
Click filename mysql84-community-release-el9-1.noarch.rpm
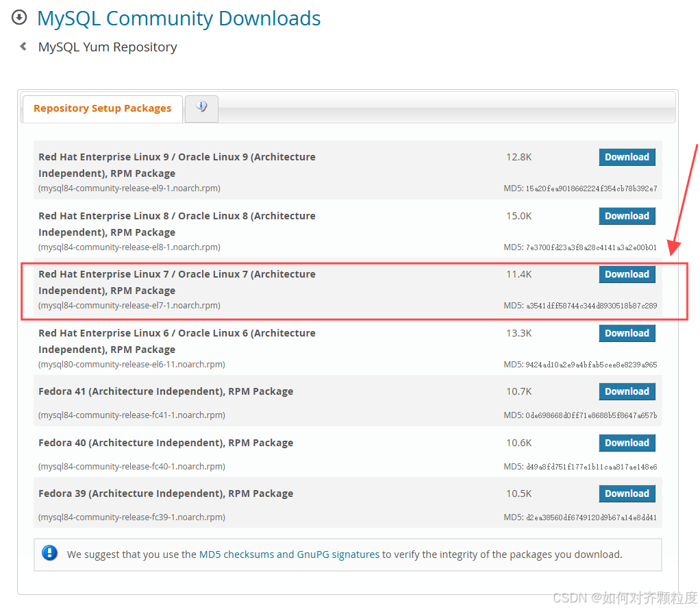129,188
